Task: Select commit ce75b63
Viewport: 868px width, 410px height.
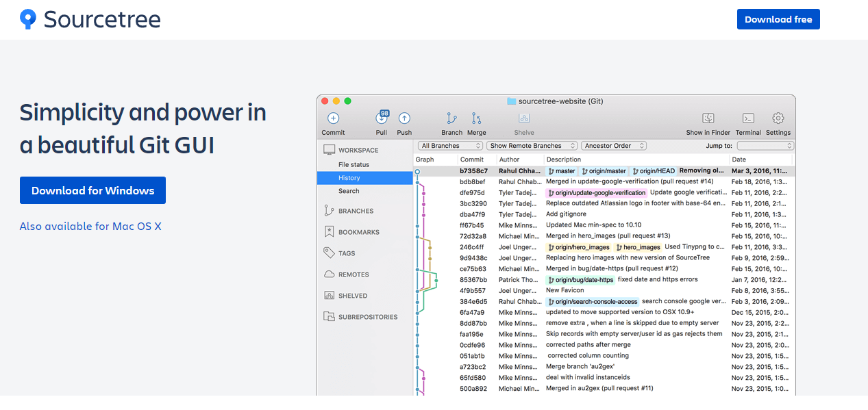Action: [x=604, y=269]
